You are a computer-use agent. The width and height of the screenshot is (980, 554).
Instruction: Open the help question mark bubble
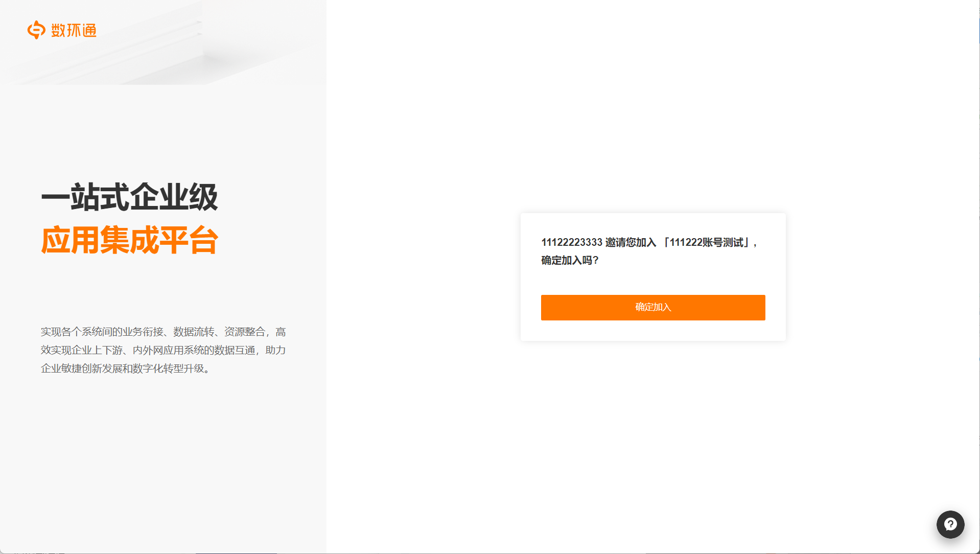[950, 524]
